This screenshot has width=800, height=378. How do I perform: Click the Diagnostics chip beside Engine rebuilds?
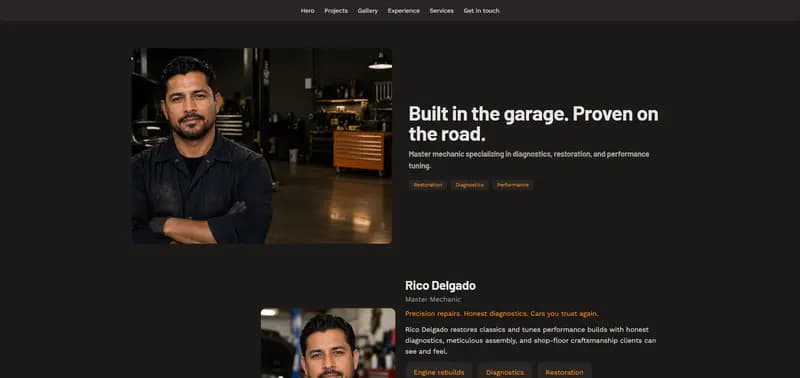pos(505,372)
